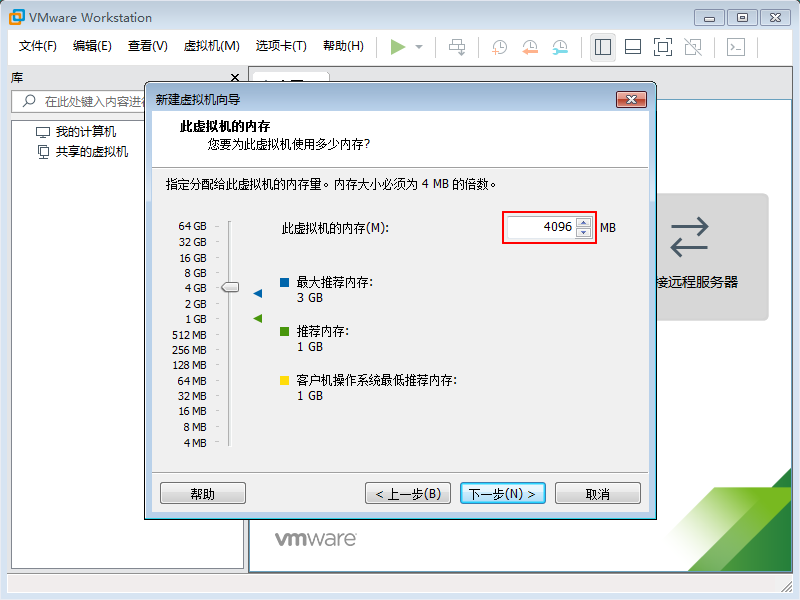Open the console view terminal icon
Image resolution: width=800 pixels, height=600 pixels.
[735, 47]
